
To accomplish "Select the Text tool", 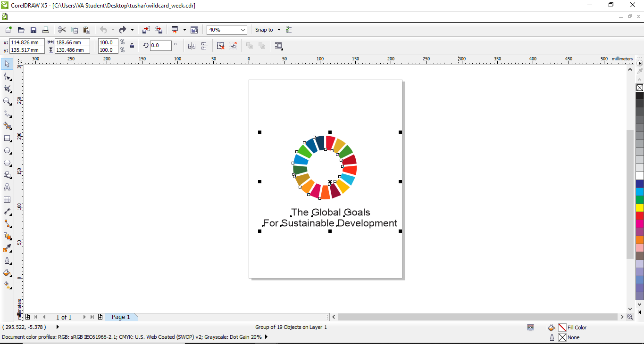I will tap(7, 187).
